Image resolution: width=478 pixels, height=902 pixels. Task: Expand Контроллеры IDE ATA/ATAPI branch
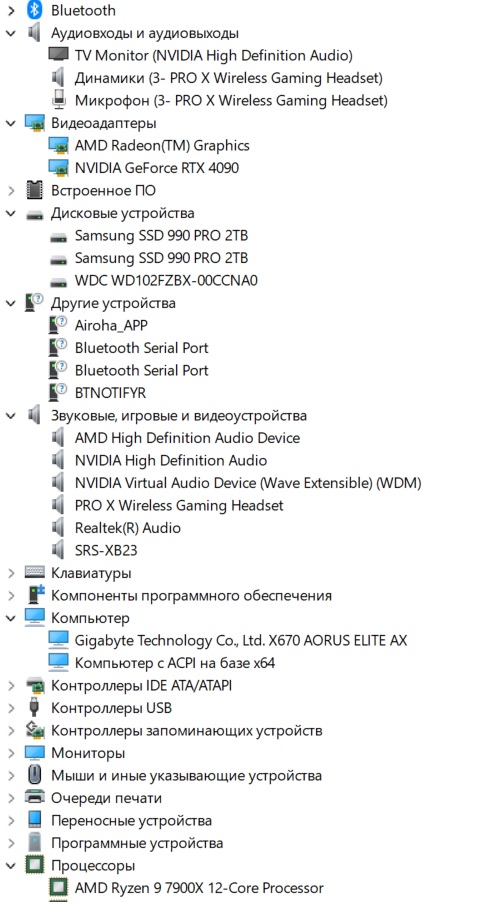[x=10, y=685]
